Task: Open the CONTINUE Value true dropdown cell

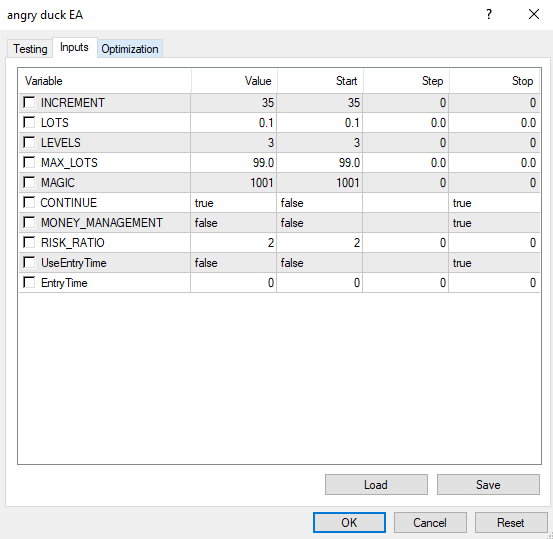Action: [x=233, y=202]
